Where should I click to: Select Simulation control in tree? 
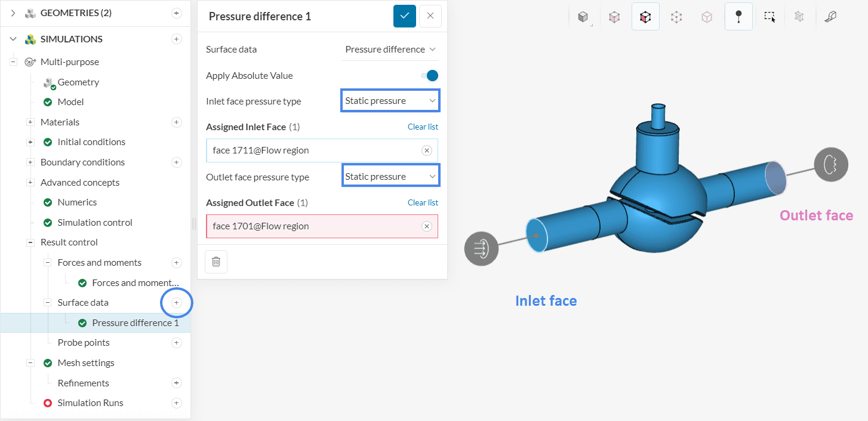pyautogui.click(x=95, y=223)
